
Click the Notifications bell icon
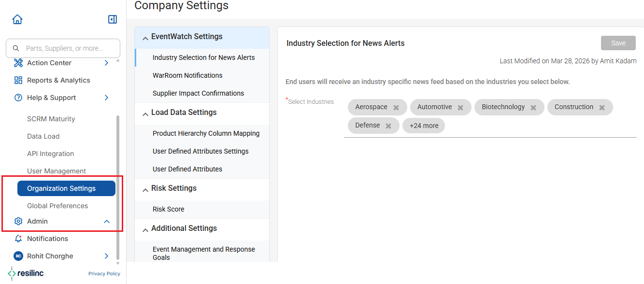click(x=18, y=239)
